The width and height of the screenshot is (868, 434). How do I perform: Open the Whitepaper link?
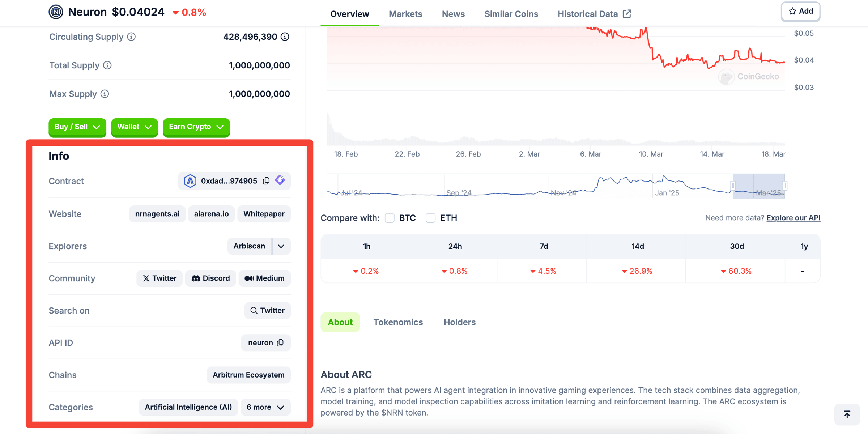pyautogui.click(x=264, y=214)
